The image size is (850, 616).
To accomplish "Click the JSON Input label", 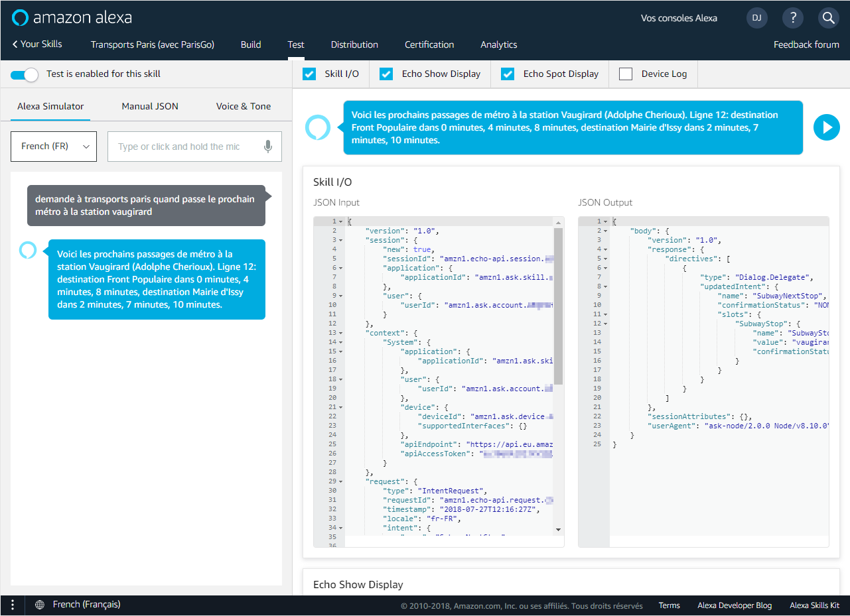I will point(336,202).
